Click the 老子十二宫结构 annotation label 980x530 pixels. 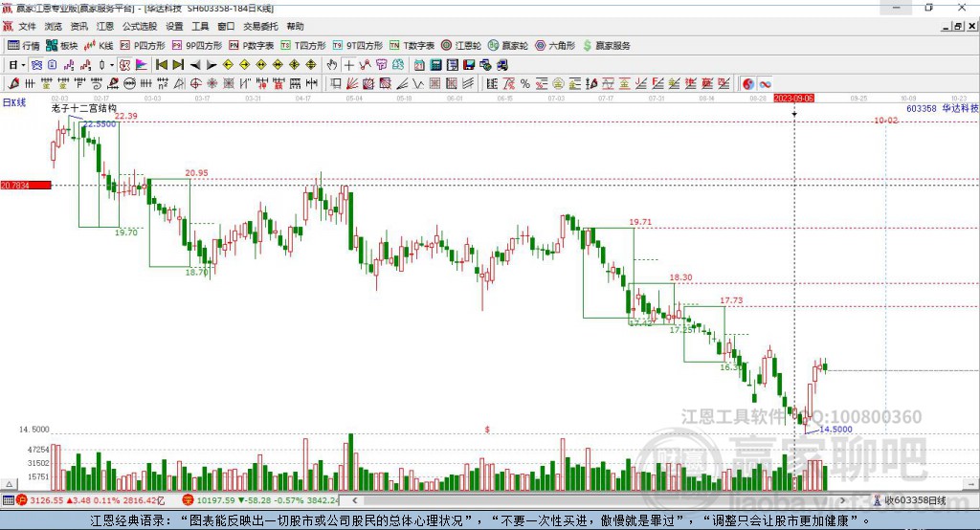click(84, 108)
